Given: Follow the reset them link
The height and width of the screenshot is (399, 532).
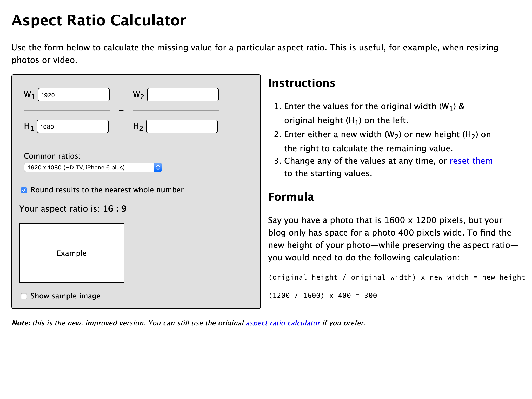Looking at the screenshot, I should [x=471, y=161].
